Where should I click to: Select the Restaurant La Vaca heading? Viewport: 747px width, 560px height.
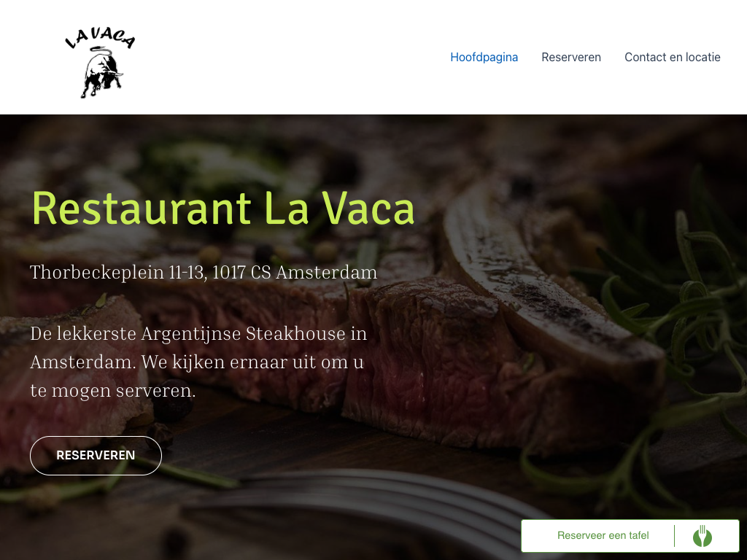(x=223, y=209)
